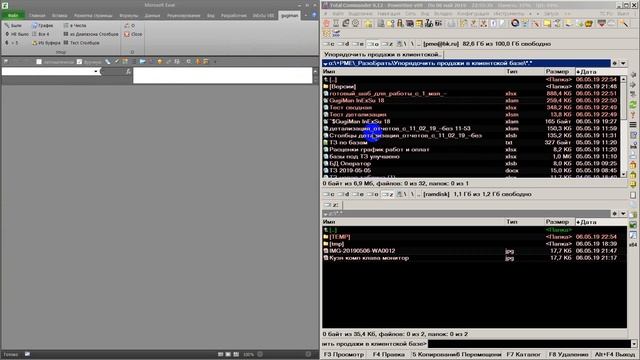Open the Файл tab in Excel
This screenshot has width=640, height=360.
pyautogui.click(x=13, y=16)
